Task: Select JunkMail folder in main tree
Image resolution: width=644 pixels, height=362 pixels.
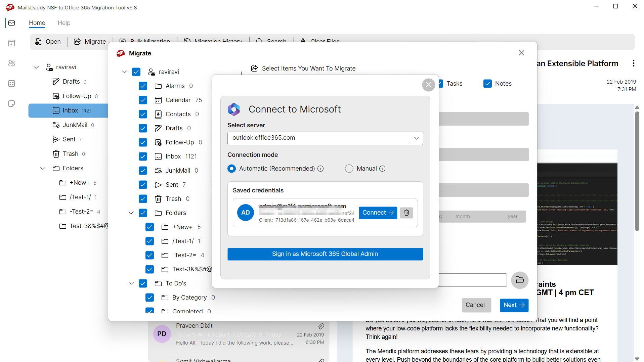Action: 73,125
